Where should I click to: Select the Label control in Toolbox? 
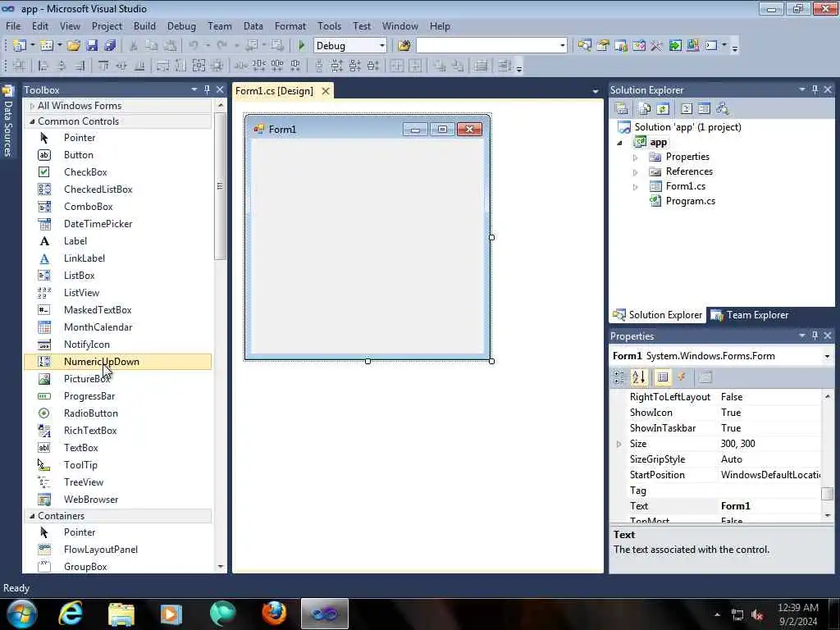pos(118,241)
